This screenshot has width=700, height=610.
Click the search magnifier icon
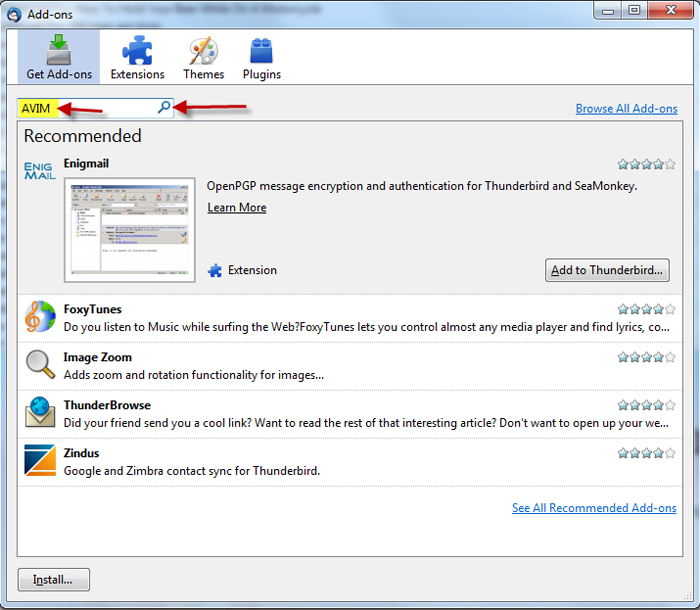pyautogui.click(x=164, y=107)
